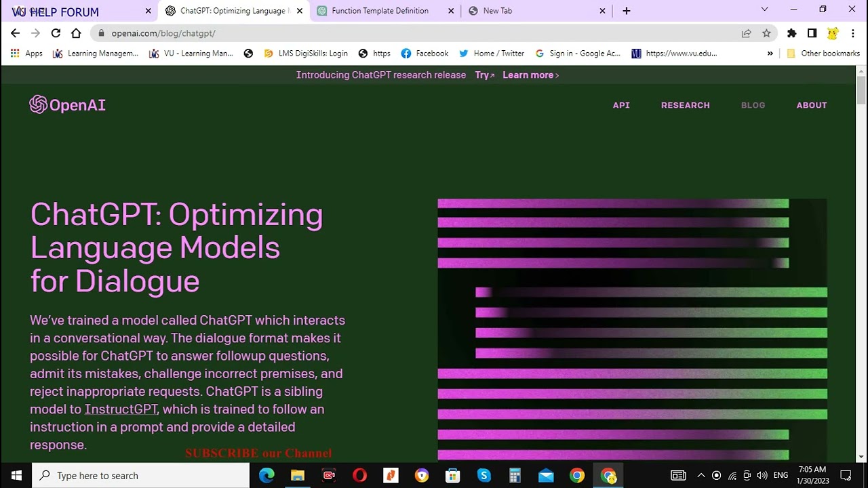Share this page via the share icon

[746, 33]
